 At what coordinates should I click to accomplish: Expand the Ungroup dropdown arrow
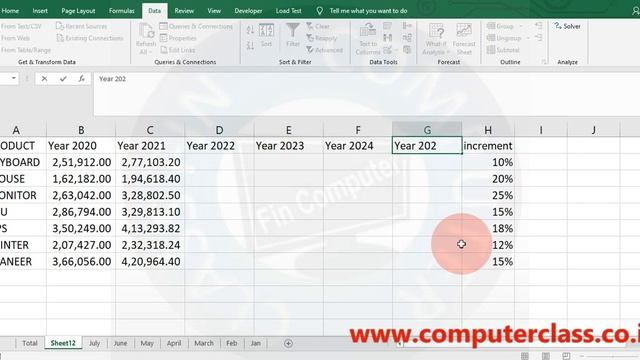[x=528, y=38]
